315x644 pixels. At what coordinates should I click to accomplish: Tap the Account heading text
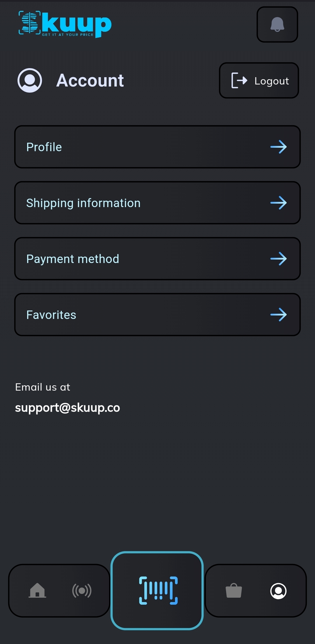90,80
